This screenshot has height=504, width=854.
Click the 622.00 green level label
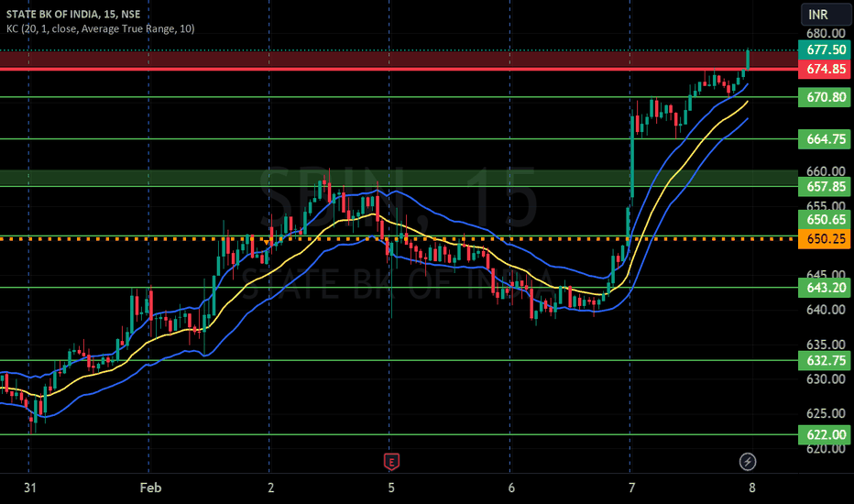click(x=825, y=434)
